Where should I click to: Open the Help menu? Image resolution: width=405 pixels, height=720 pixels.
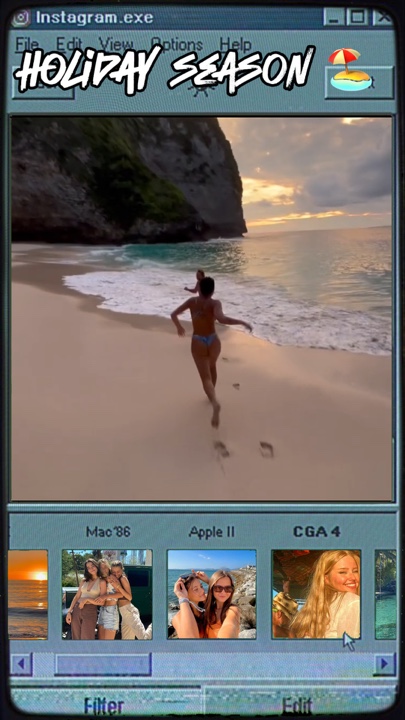(236, 45)
